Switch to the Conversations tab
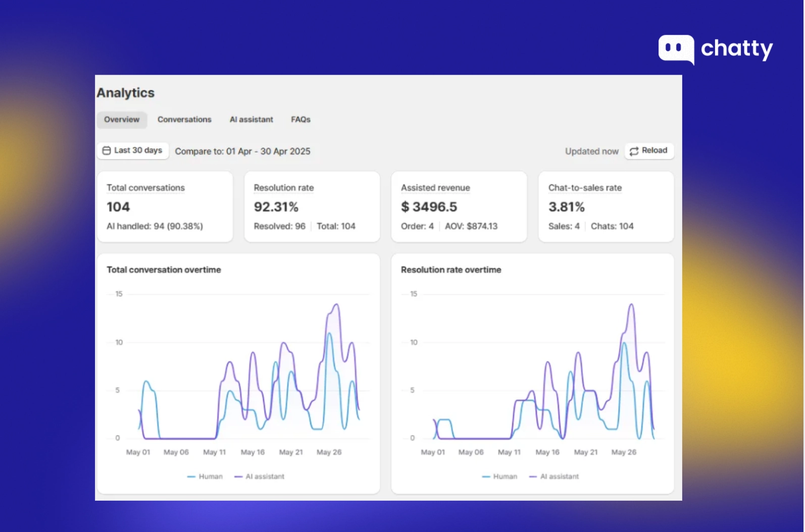The height and width of the screenshot is (532, 805). tap(184, 120)
